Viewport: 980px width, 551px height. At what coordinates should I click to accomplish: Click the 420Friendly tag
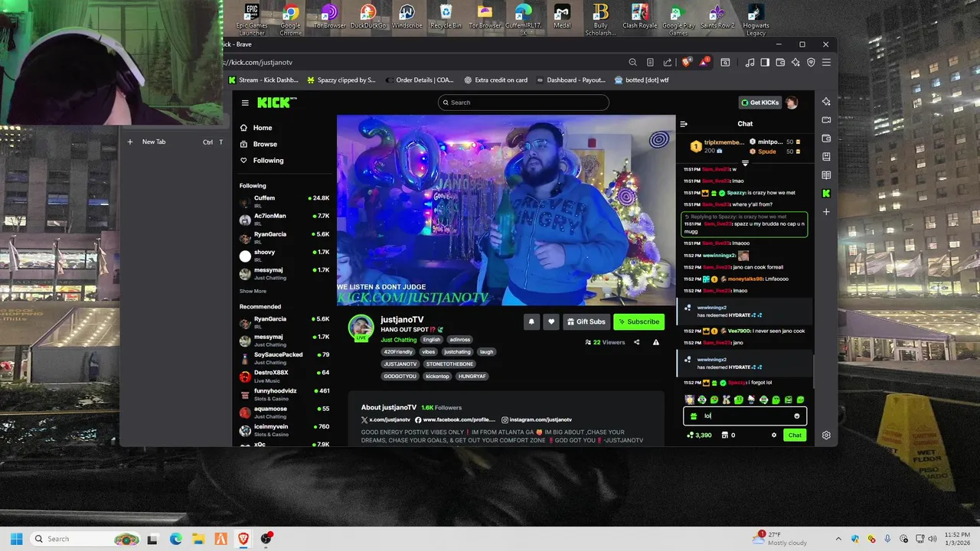pos(397,352)
